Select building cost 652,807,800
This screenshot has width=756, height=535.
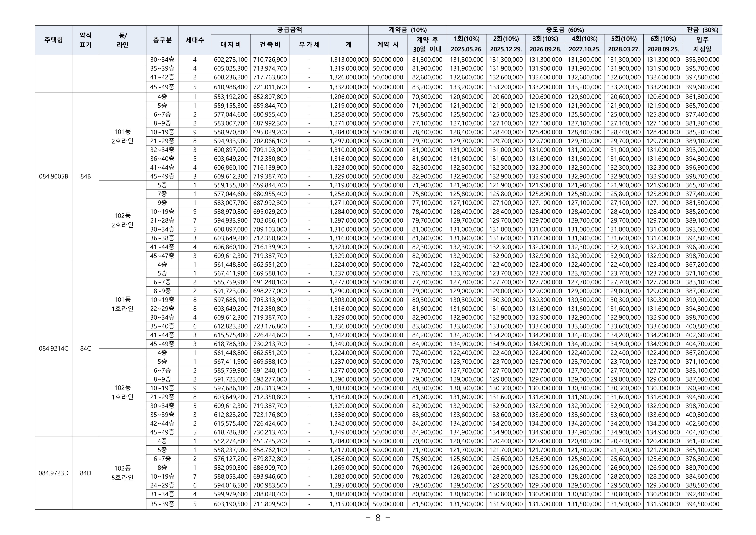(x=270, y=97)
